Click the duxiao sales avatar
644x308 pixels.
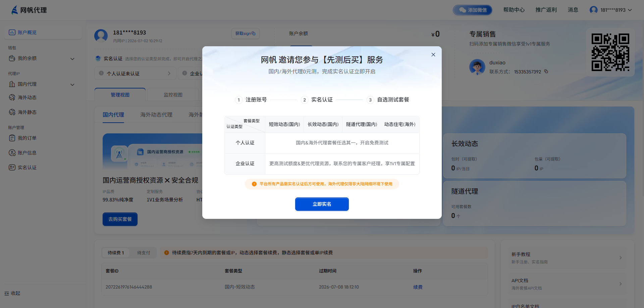(x=477, y=67)
